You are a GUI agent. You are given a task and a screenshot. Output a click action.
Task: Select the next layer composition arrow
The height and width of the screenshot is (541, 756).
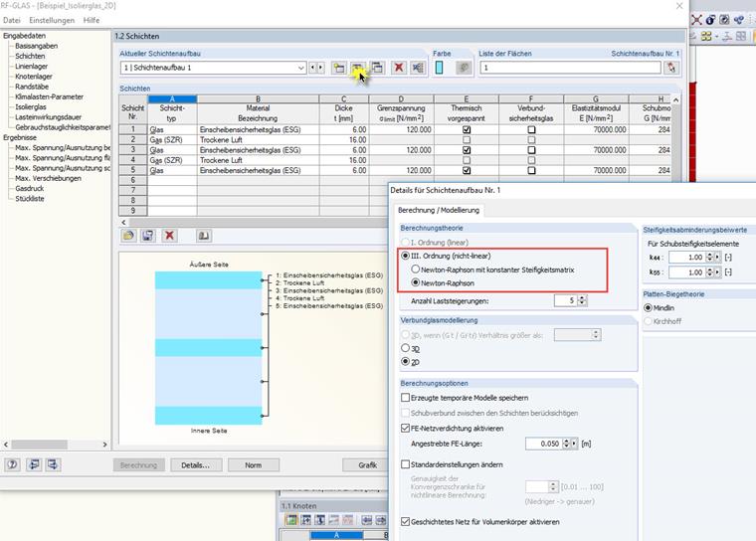coord(320,68)
